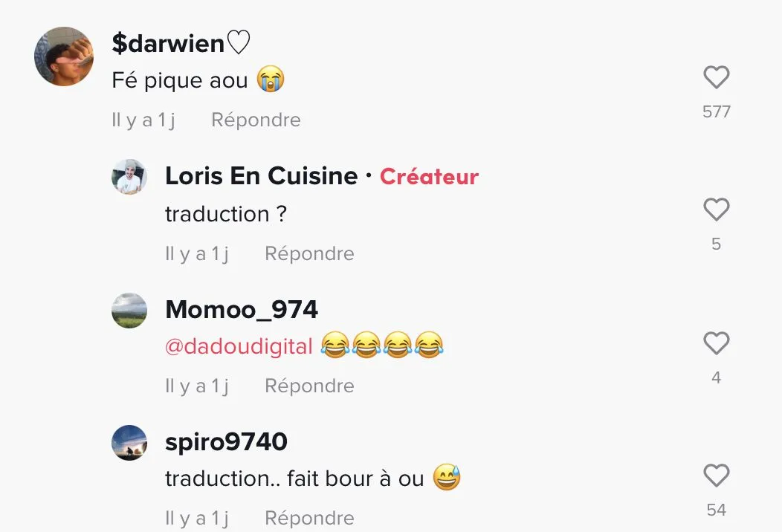This screenshot has width=782, height=532.
Task: Open spiro9740's avatar image
Action: tap(129, 443)
